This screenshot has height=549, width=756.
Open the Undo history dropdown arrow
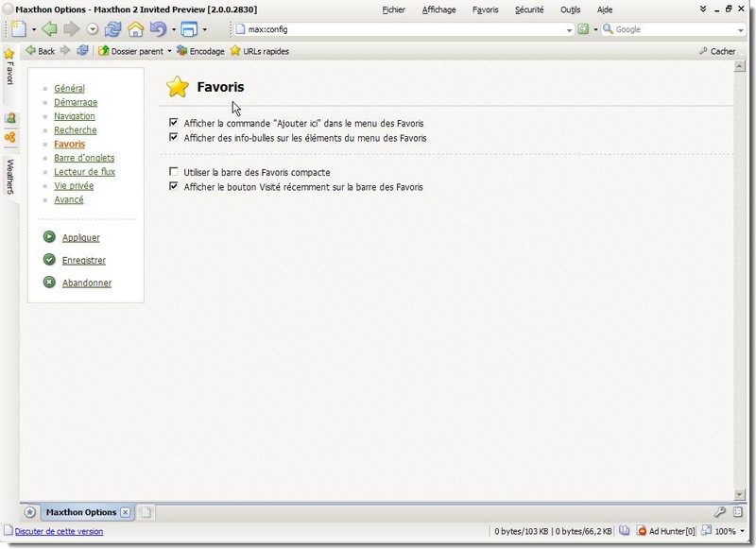tap(174, 30)
